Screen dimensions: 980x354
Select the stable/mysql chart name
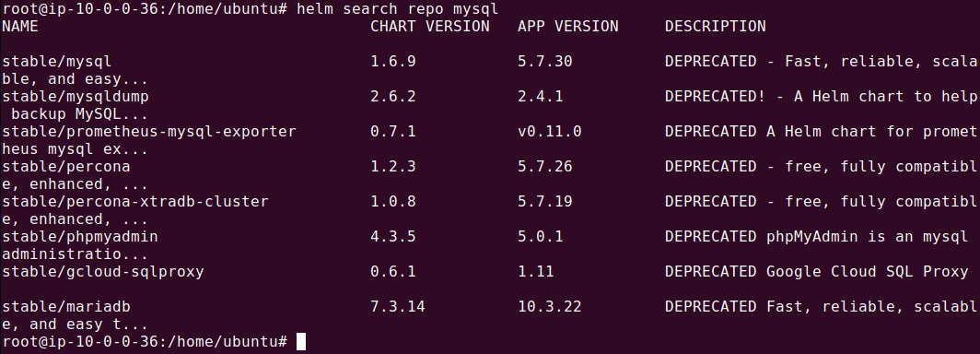(x=57, y=61)
